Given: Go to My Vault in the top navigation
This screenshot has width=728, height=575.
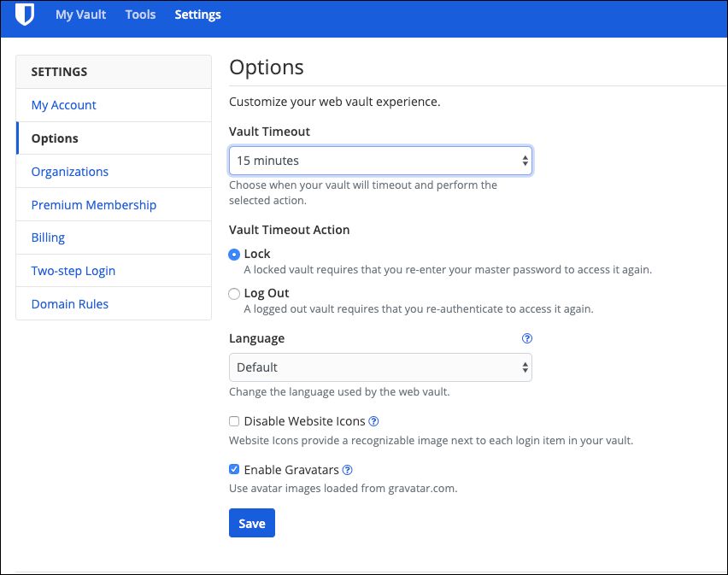Looking at the screenshot, I should pyautogui.click(x=81, y=15).
